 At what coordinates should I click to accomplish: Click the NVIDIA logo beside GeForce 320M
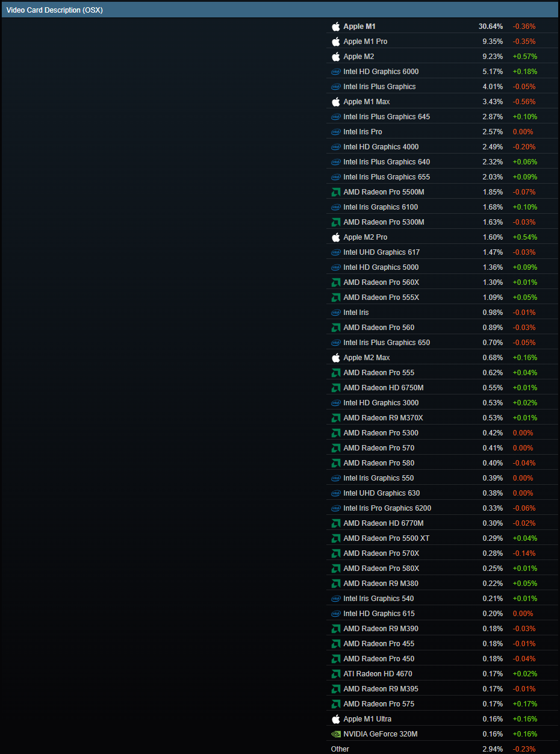[x=336, y=734]
